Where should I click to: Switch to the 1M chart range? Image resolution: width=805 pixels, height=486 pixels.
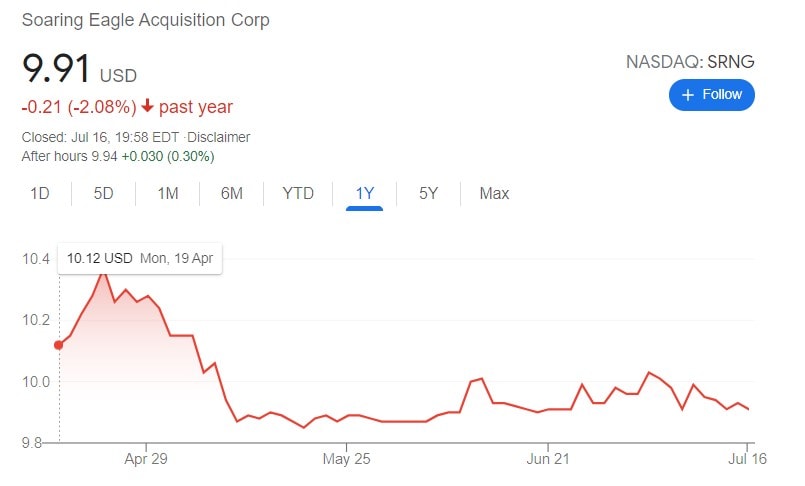pyautogui.click(x=168, y=193)
